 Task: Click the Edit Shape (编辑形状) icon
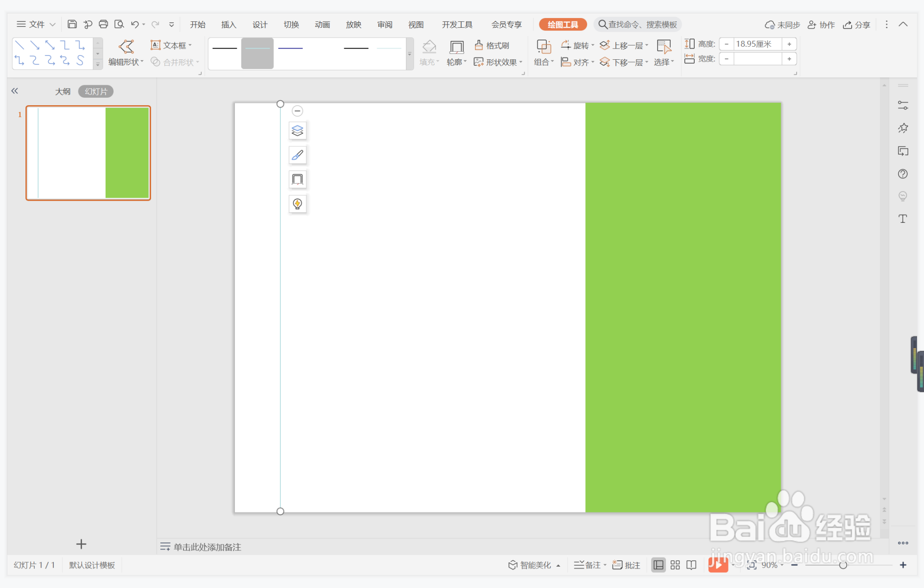pyautogui.click(x=126, y=46)
